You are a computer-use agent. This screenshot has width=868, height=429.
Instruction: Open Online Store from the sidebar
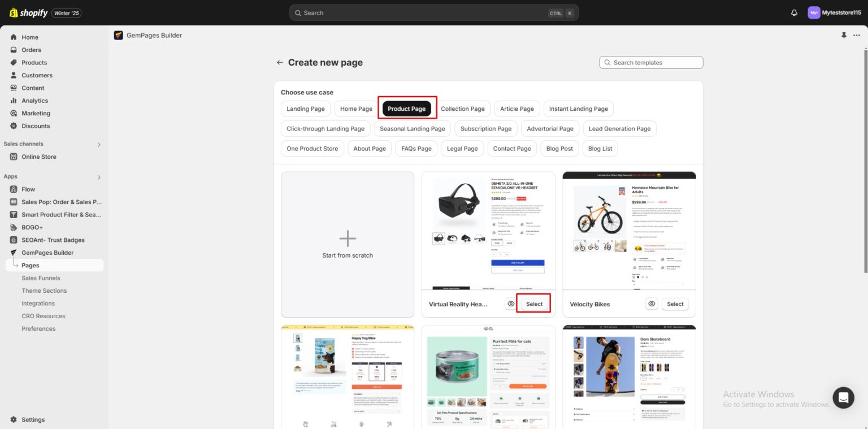pyautogui.click(x=38, y=157)
